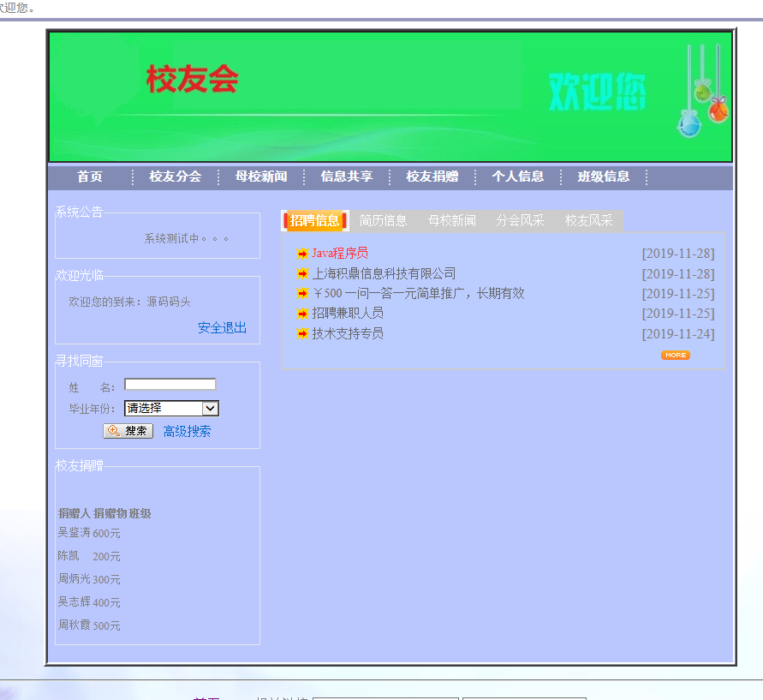Select 个人信息 from the top menu
Viewport: 763px width, 700px height.
[519, 176]
